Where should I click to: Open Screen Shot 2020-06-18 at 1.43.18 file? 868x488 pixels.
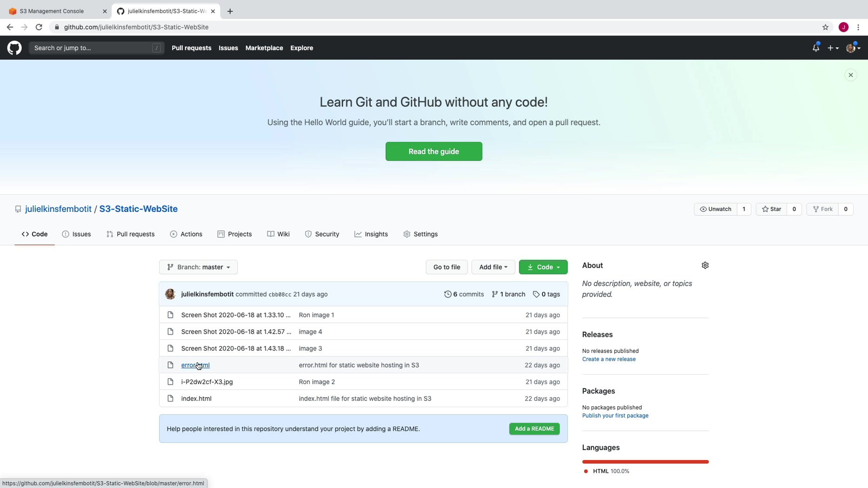[236, 349]
